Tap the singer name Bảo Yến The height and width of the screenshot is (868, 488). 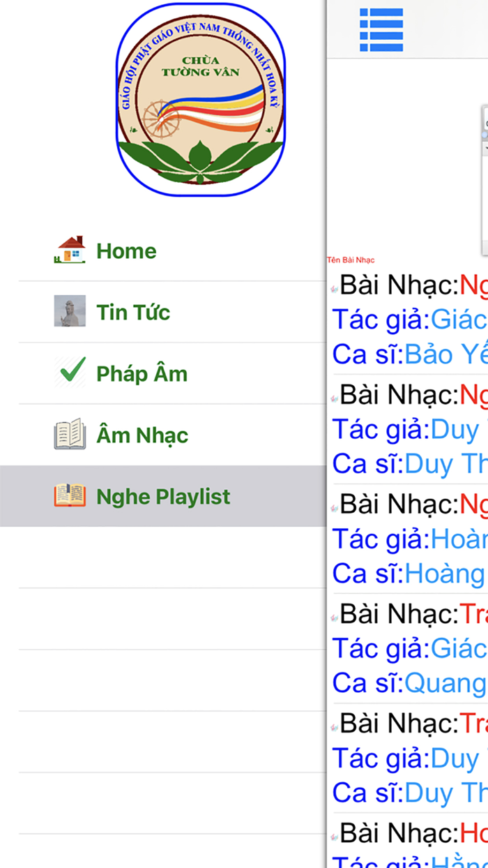tap(446, 354)
